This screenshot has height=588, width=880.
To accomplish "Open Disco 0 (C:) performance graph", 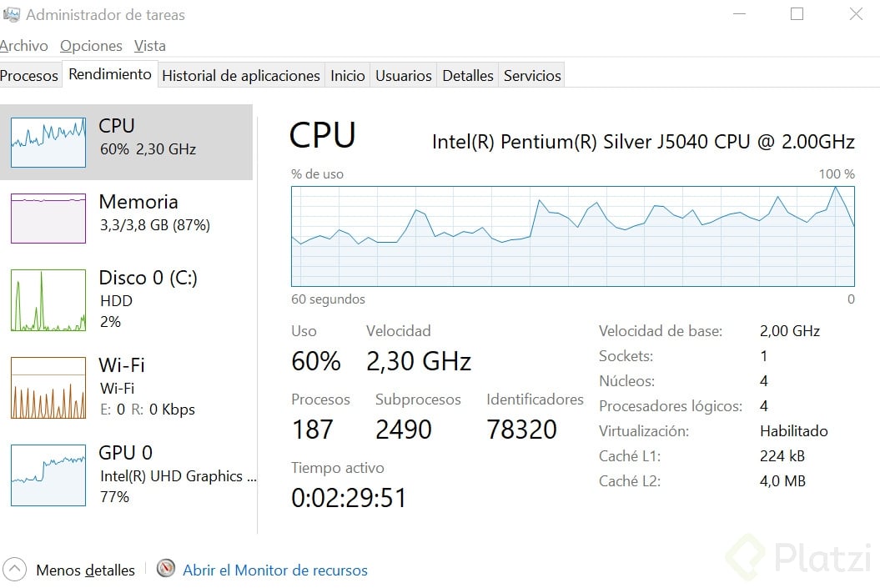I will tap(48, 300).
